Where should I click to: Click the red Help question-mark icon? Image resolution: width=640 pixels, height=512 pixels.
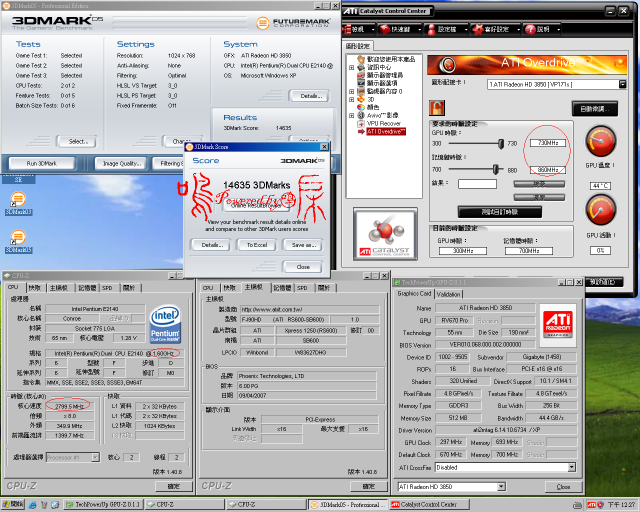point(530,29)
